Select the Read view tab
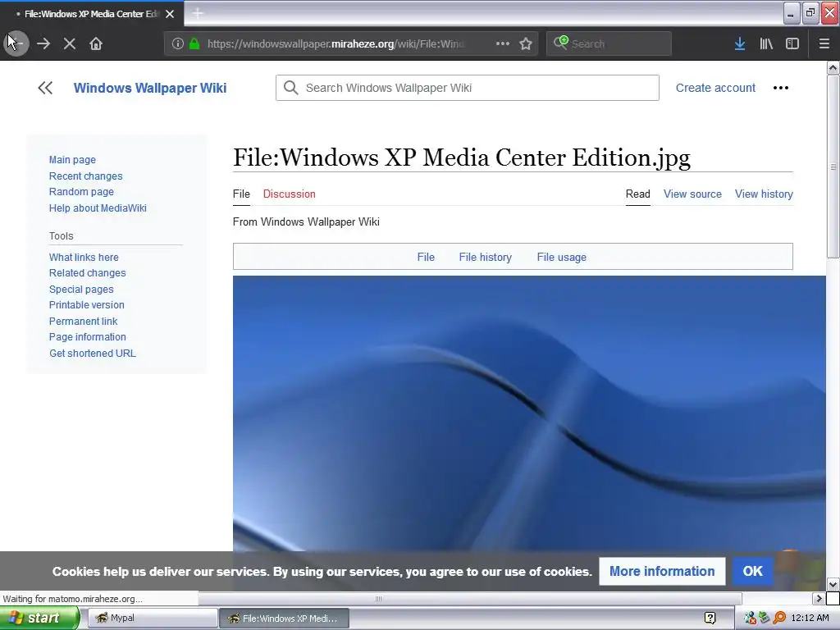 (x=637, y=194)
